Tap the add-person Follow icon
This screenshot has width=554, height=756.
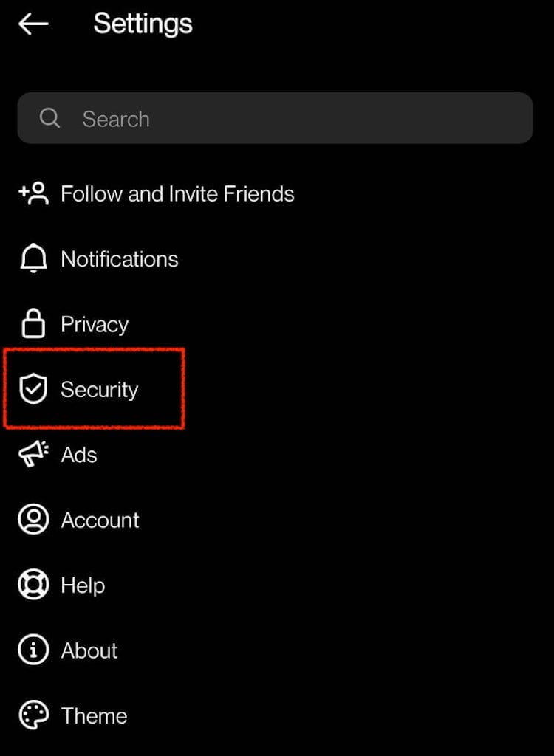33,194
